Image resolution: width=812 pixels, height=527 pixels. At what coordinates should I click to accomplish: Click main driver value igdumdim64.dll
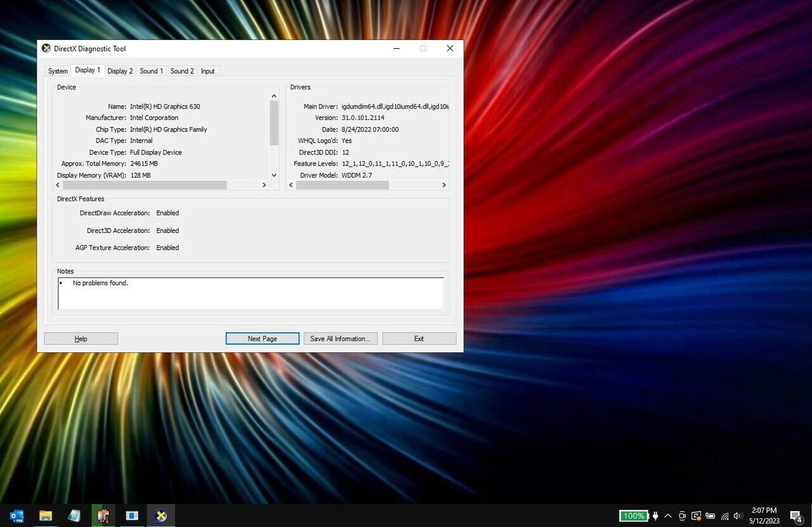[395, 107]
